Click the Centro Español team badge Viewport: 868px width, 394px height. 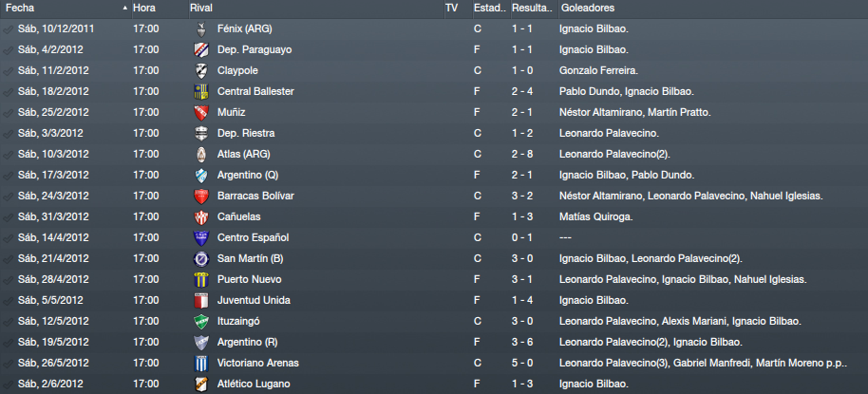[x=201, y=238]
